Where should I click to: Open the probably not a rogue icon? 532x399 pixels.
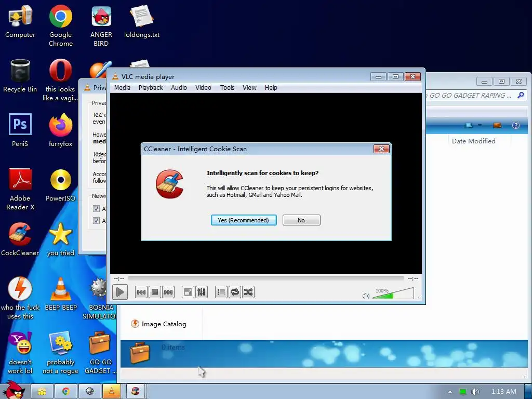[60, 353]
